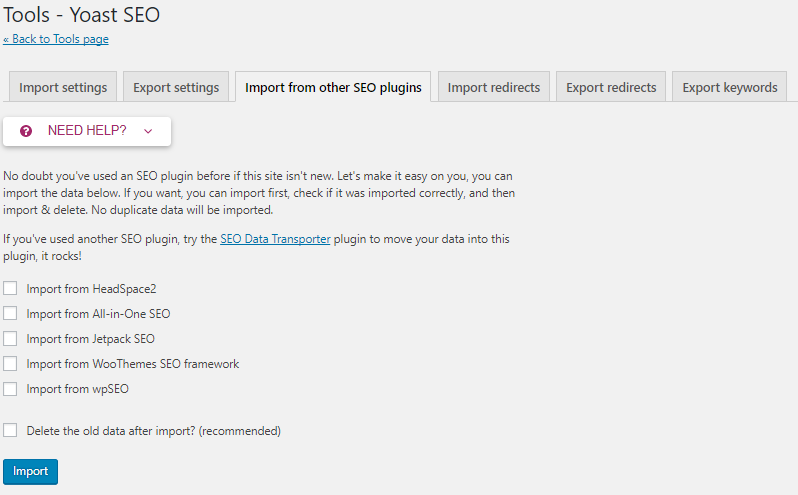
Task: Select Import from other SEO plugins tab
Action: click(333, 88)
